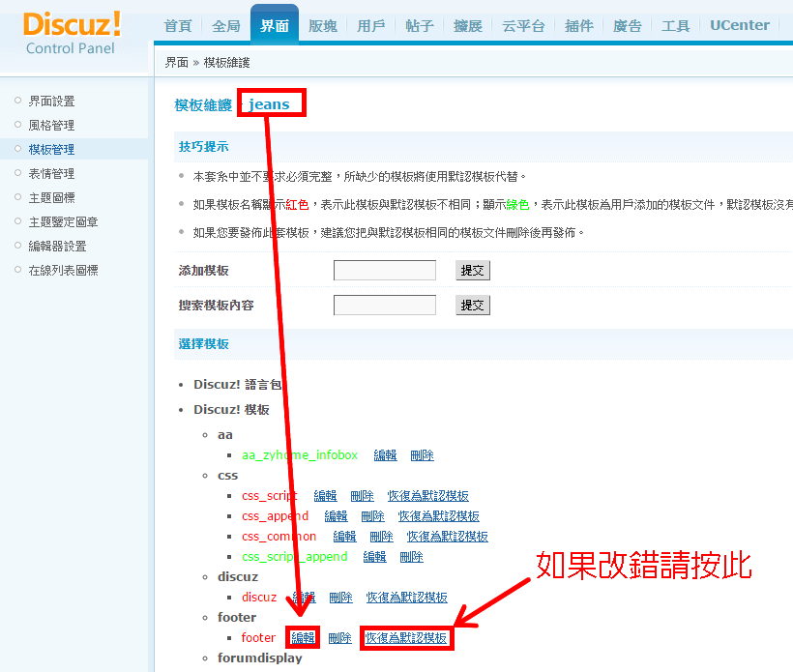Delete the discuz template
793x672 pixels.
click(340, 598)
